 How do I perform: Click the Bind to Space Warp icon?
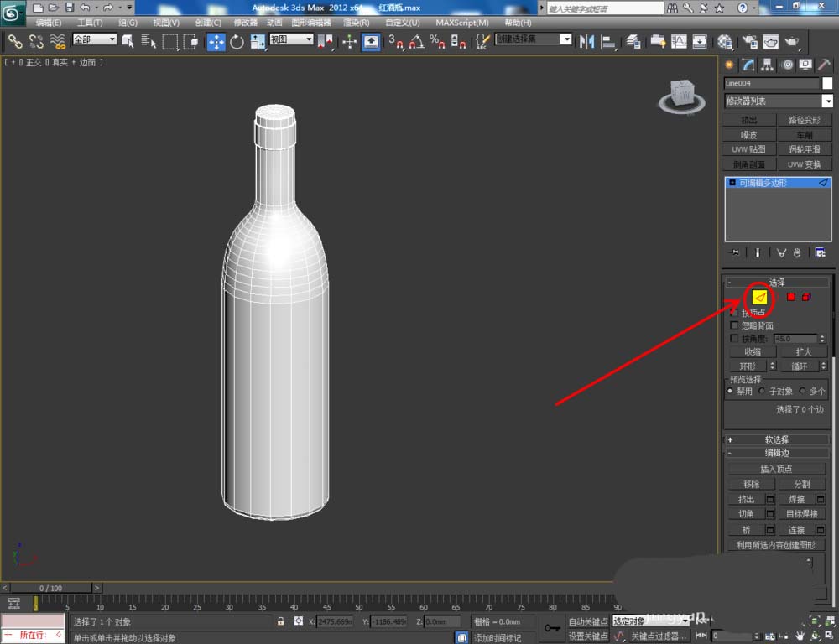[x=58, y=41]
